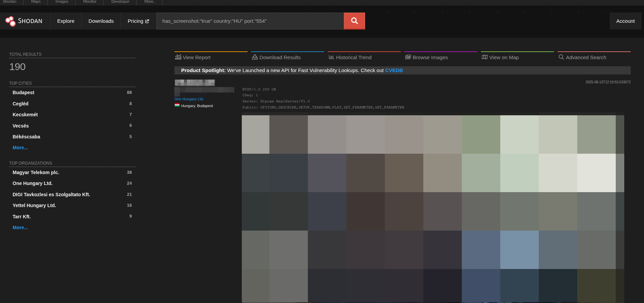The height and width of the screenshot is (303, 644).
Task: Click the red search magnifier button
Action: click(354, 21)
